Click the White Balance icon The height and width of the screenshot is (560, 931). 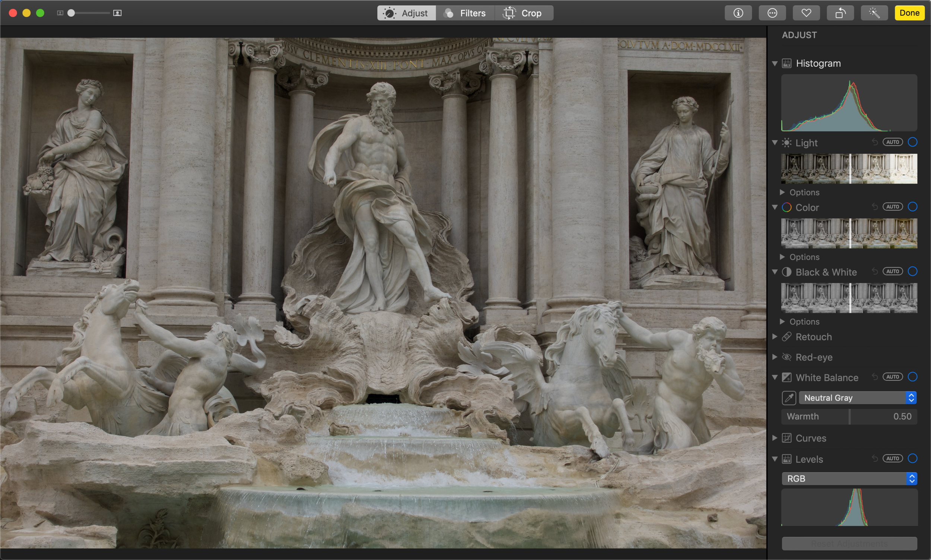click(x=787, y=377)
